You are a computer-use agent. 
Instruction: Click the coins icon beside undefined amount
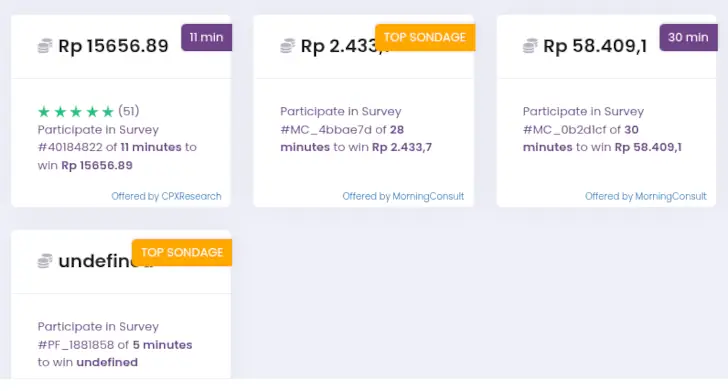tap(45, 261)
